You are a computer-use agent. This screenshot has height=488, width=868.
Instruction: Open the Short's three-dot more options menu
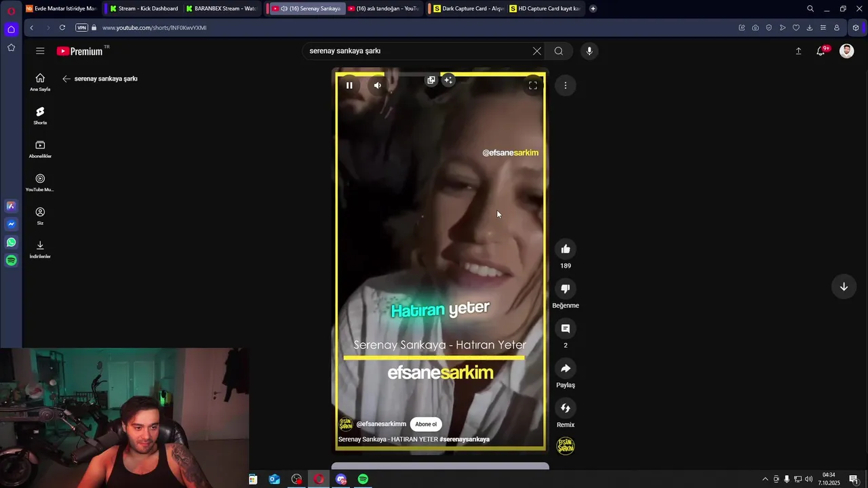tap(566, 85)
